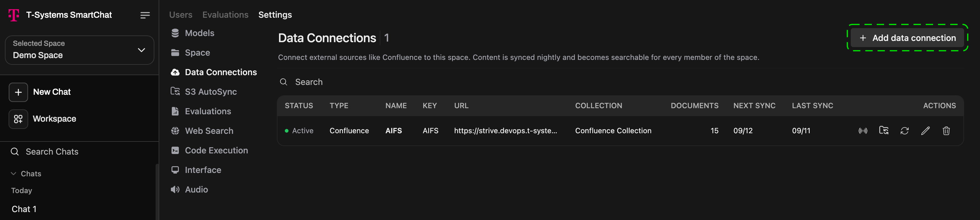Switch to the Evaluations top tab
The height and width of the screenshot is (220, 980).
pos(225,15)
